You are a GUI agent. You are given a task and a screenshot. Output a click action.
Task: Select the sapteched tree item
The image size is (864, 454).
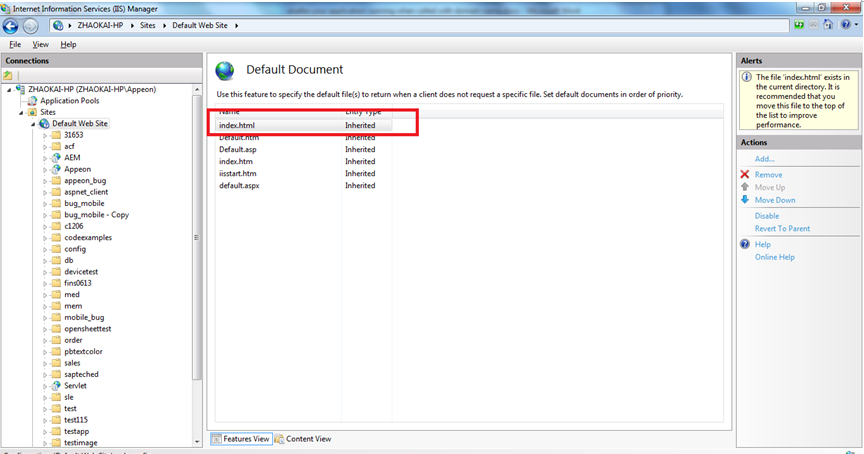81,375
